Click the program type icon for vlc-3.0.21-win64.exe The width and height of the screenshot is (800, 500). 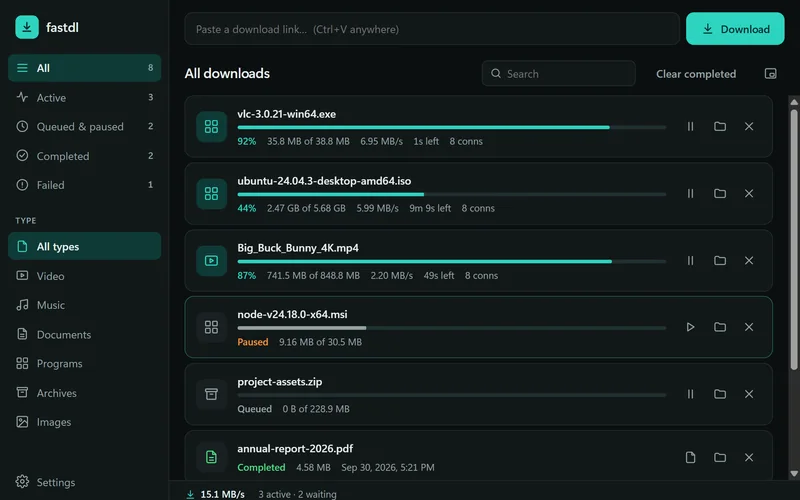211,127
